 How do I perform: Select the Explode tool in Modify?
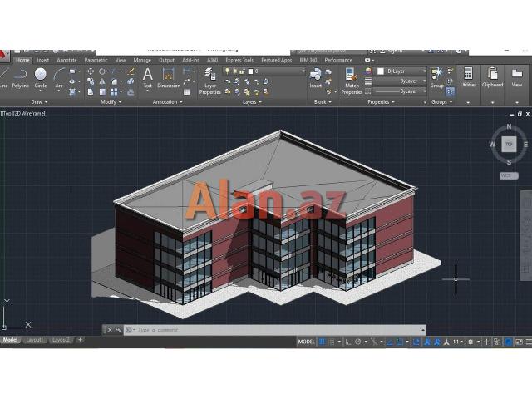(x=131, y=81)
